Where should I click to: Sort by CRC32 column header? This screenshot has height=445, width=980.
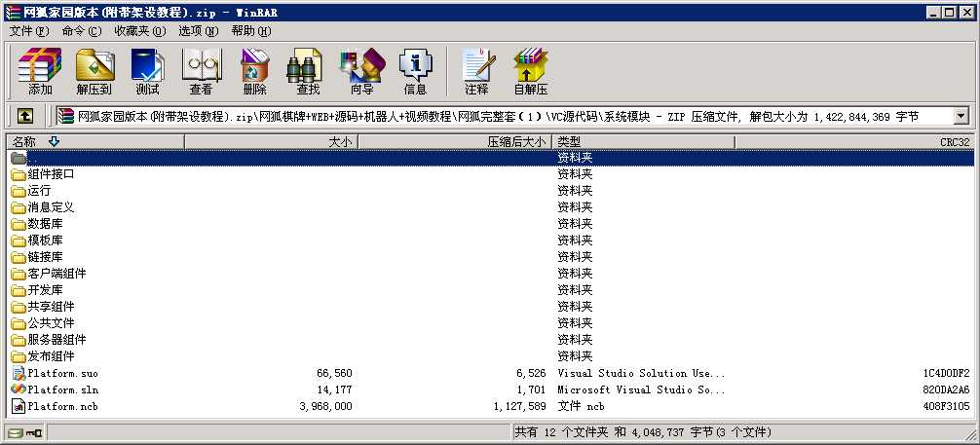point(853,142)
